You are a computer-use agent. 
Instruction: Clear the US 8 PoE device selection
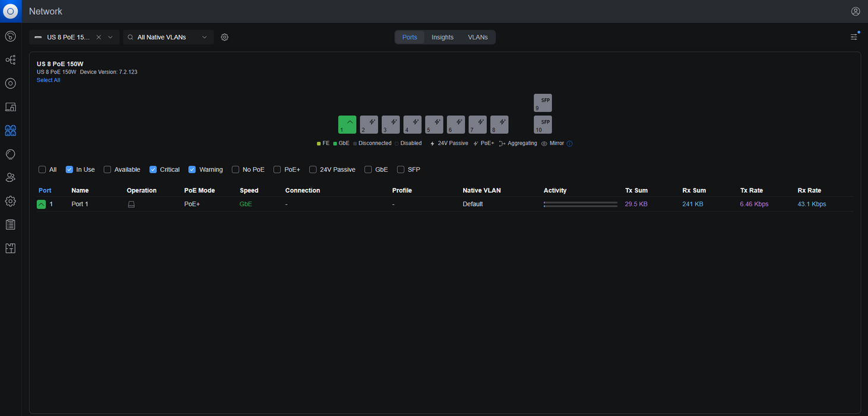(99, 37)
